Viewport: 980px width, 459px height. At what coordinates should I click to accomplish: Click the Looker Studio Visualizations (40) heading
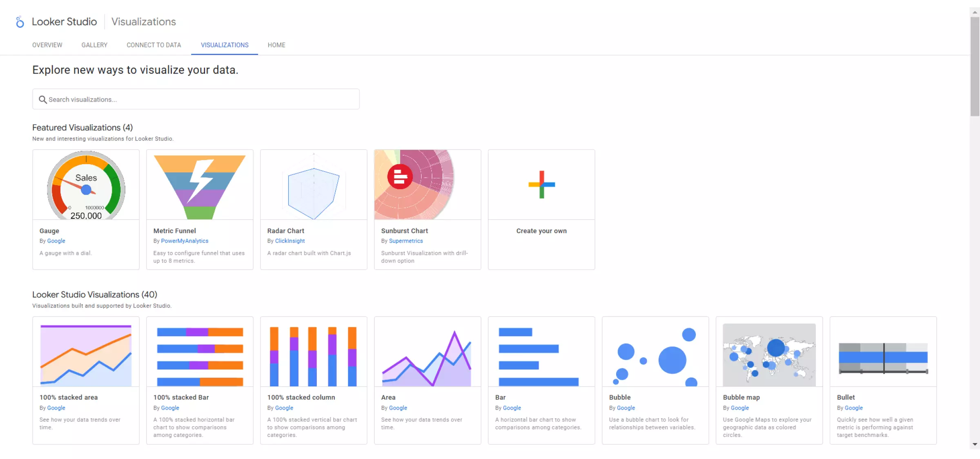pos(95,294)
